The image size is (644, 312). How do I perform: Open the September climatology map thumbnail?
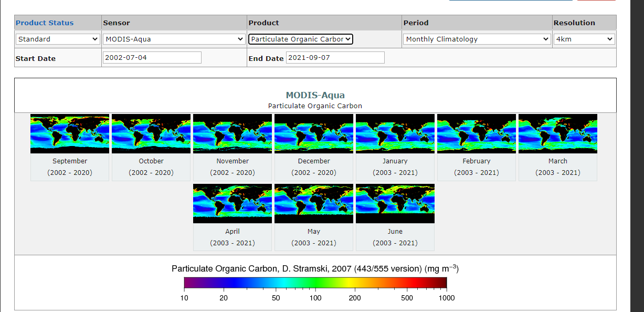click(70, 133)
